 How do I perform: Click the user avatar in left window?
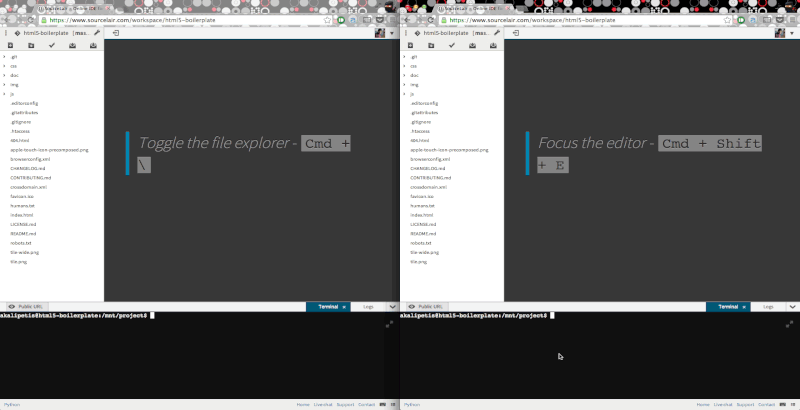coord(380,33)
